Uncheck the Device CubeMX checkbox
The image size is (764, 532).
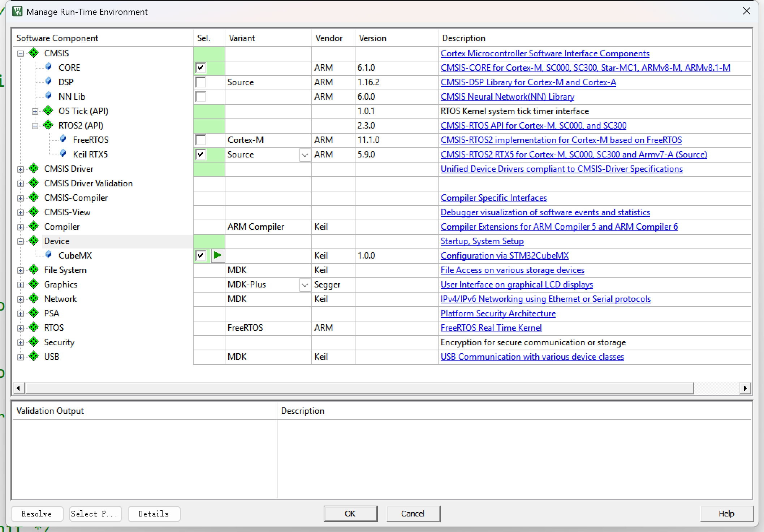pyautogui.click(x=200, y=255)
